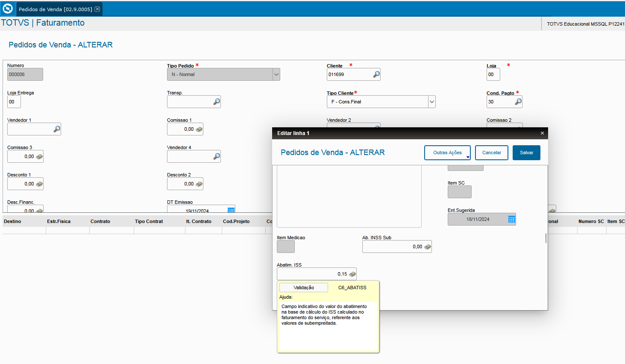Screen dimensions: 625x364
Task: Expand the Tipo Cliente dropdown
Action: (x=432, y=102)
